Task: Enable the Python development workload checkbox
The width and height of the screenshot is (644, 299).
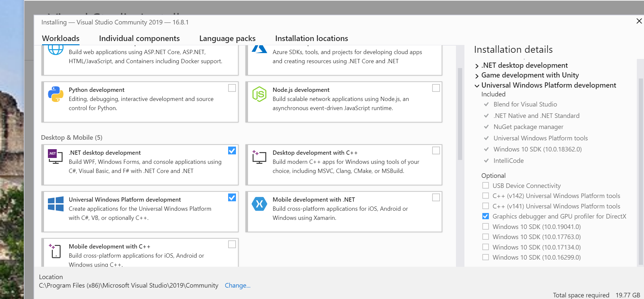Action: tap(232, 88)
